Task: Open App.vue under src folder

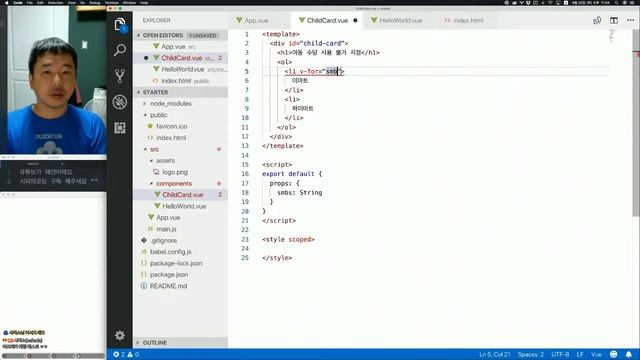Action: [x=168, y=218]
